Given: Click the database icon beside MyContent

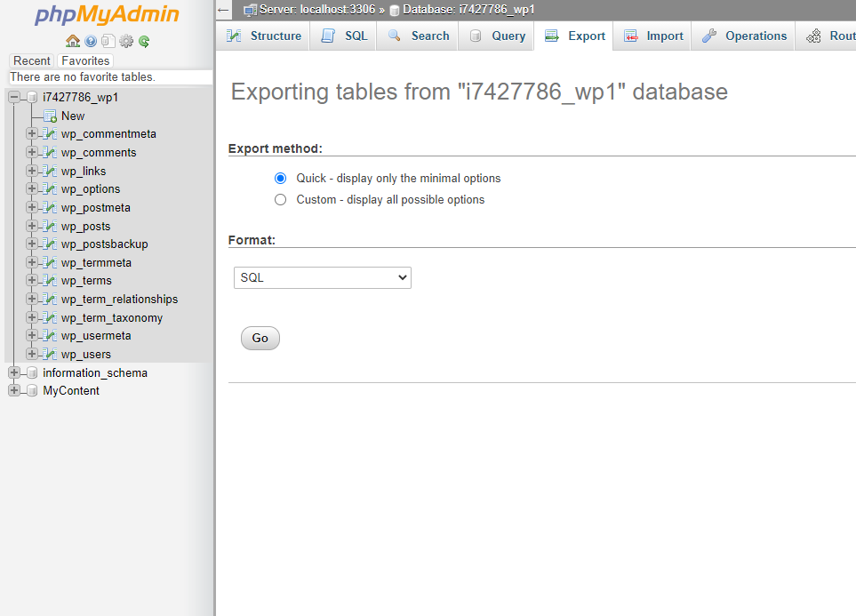Looking at the screenshot, I should click(32, 391).
